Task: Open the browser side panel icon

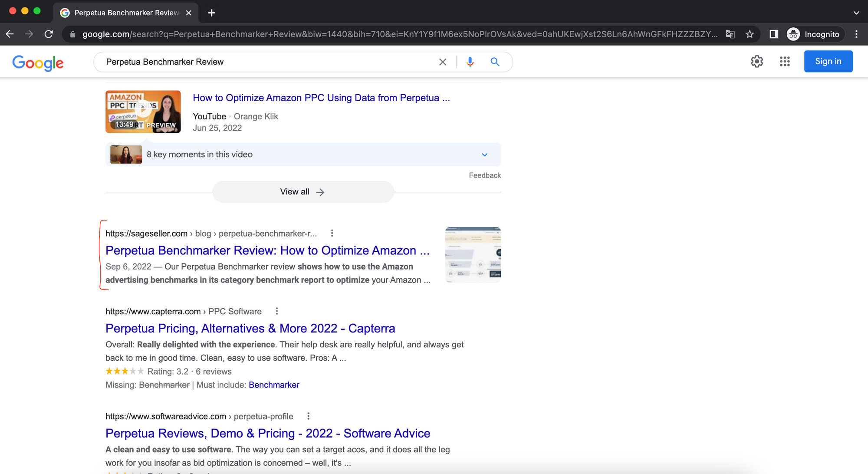Action: click(773, 34)
